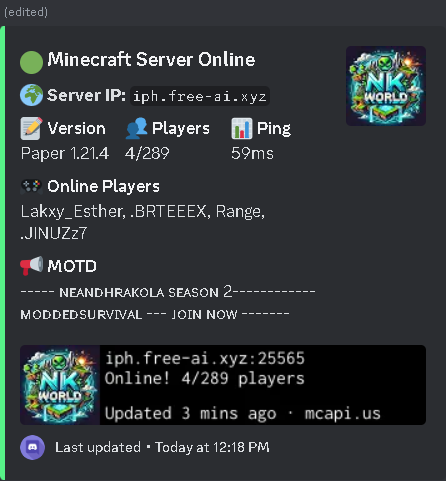Viewport: 446px width, 481px height.
Task: Click the NEANDHRAKOLA SEASON 2 MOTD line
Action: click(x=168, y=292)
